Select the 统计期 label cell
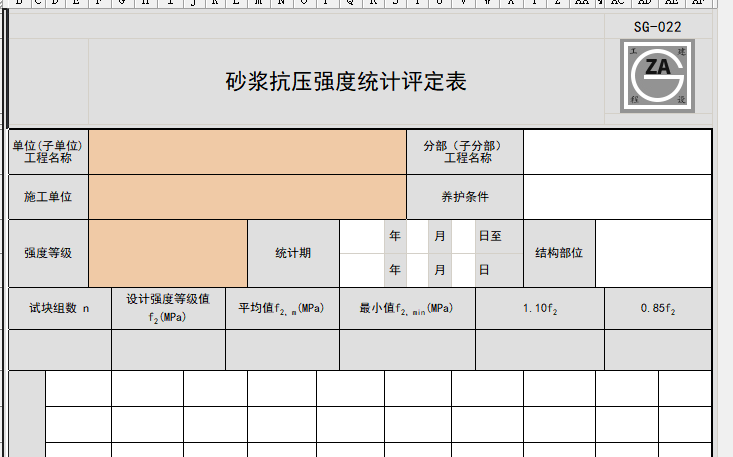 click(293, 253)
